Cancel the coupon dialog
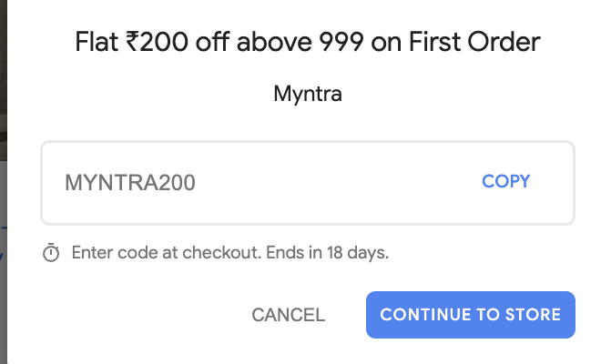Screen dimensions: 601x364 289,315
